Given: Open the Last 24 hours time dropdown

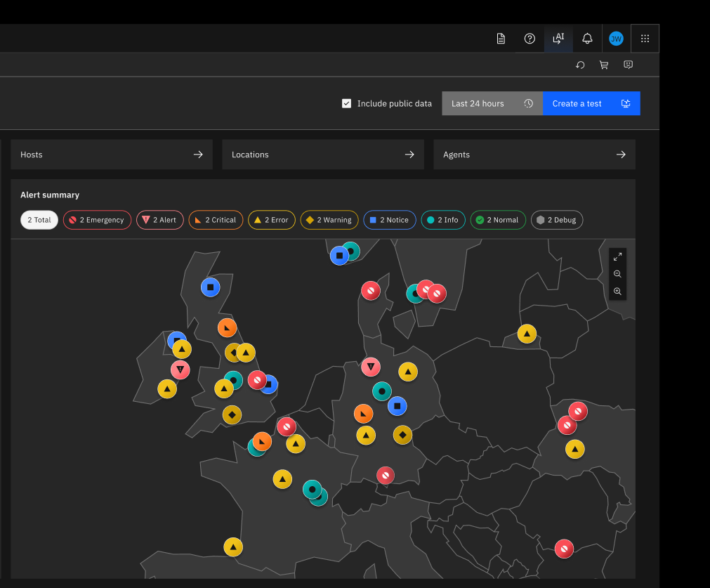Looking at the screenshot, I should [x=492, y=103].
